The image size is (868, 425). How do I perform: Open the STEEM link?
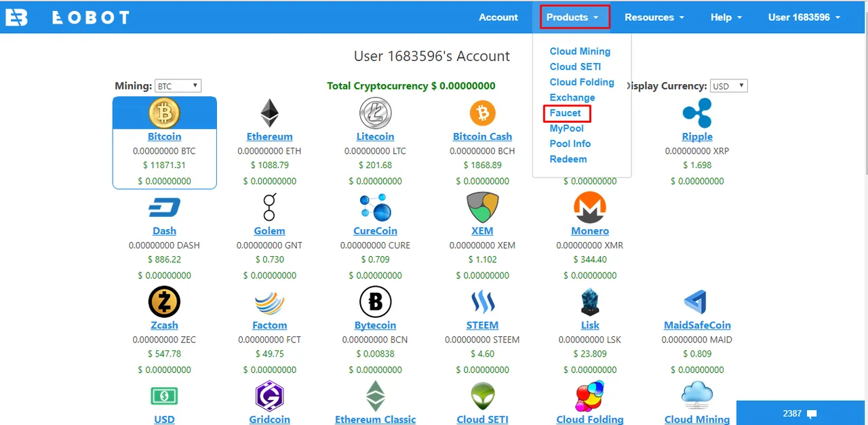tap(483, 325)
